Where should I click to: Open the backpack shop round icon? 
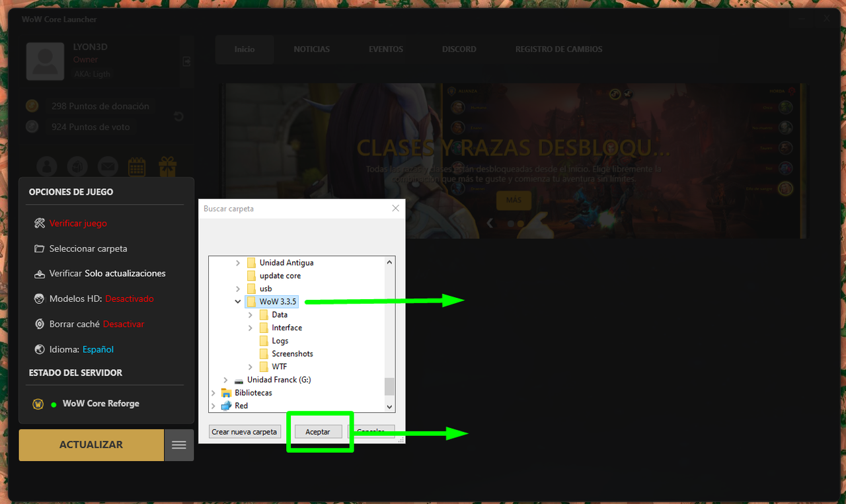(77, 166)
